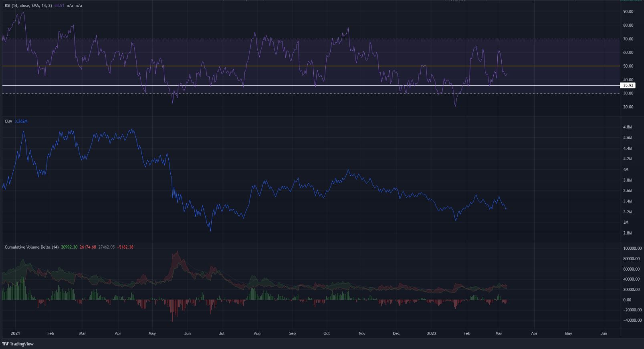Viewport: 644px width, 349px height.
Task: Click the 20.00 label on the RSI scale
Action: pyautogui.click(x=628, y=107)
